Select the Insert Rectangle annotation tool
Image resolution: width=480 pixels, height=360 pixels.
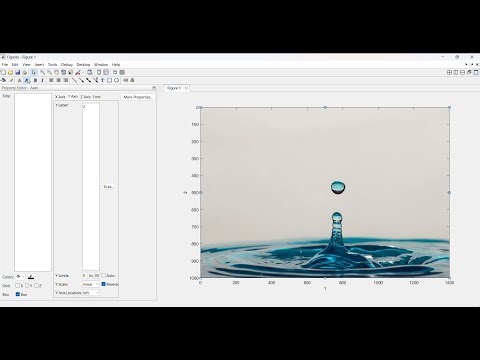point(109,80)
